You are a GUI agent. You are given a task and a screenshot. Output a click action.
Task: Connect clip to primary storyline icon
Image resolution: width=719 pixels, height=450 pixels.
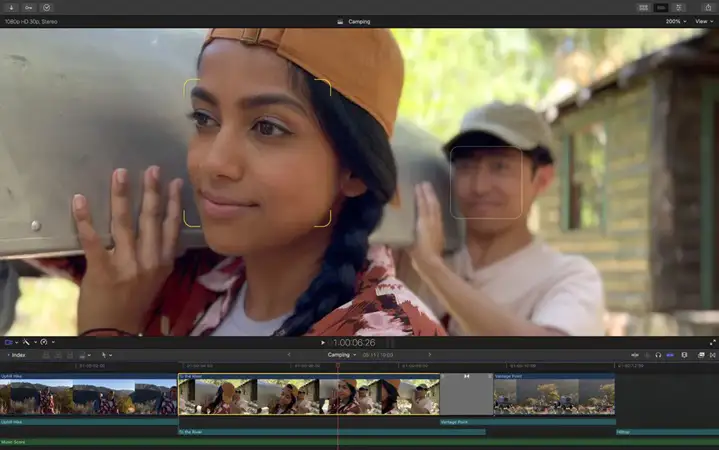click(46, 355)
